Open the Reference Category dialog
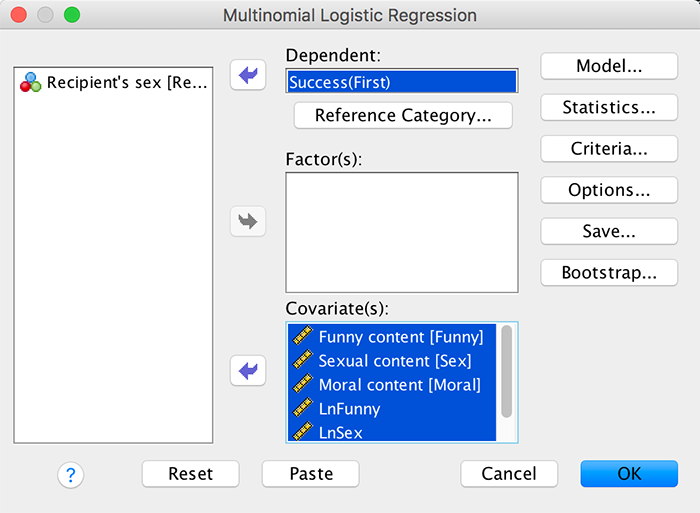 coord(403,116)
